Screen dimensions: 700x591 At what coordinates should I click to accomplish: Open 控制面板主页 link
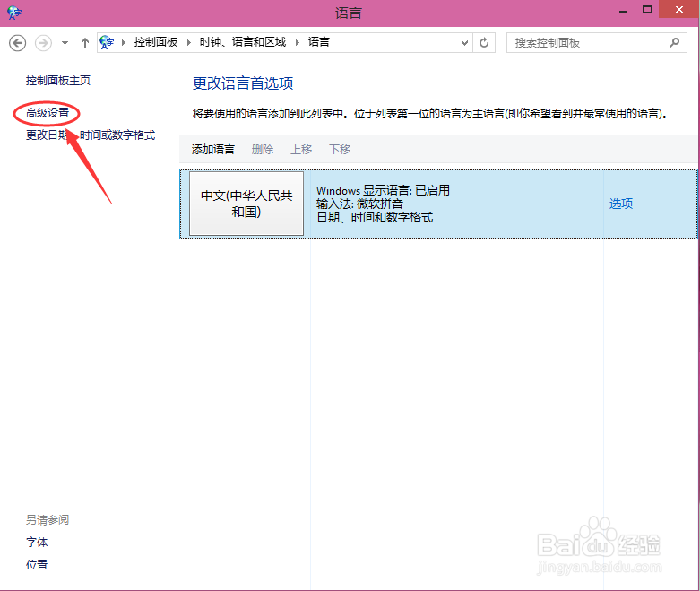click(58, 81)
